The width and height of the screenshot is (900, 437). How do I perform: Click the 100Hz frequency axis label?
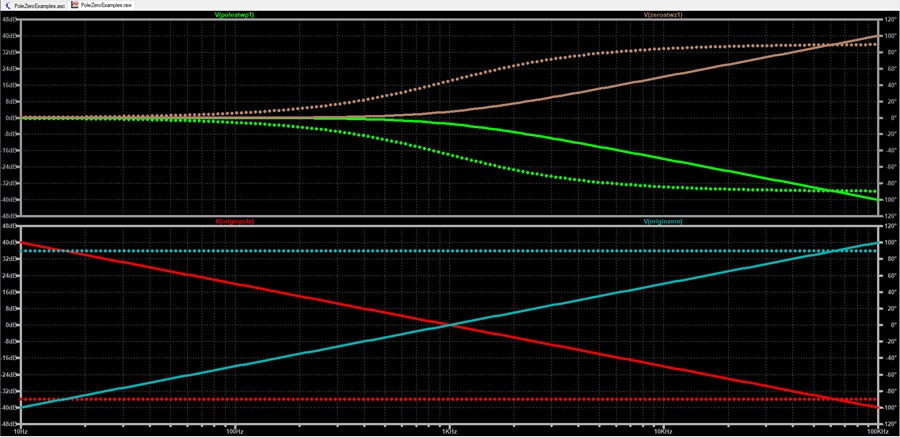pyautogui.click(x=234, y=430)
